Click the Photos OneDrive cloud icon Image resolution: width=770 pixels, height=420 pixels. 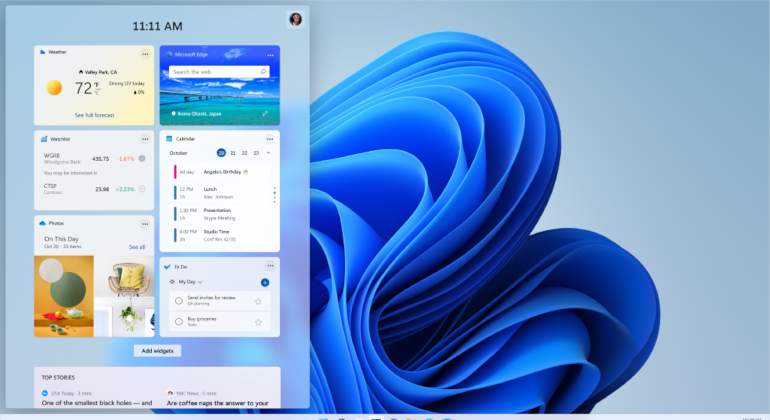point(43,223)
